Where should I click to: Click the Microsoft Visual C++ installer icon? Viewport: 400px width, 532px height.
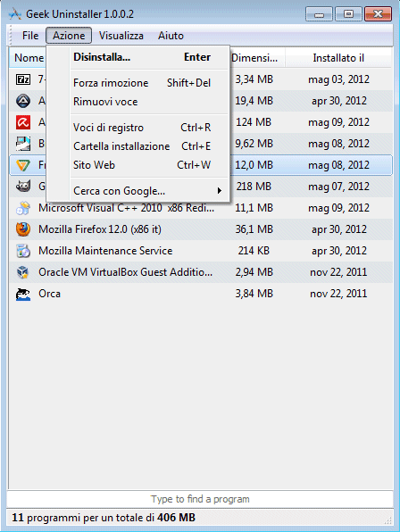(x=23, y=208)
